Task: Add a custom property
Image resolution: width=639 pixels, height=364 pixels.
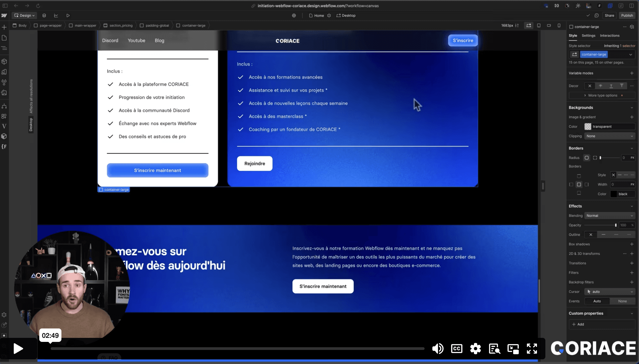Action: point(602,324)
